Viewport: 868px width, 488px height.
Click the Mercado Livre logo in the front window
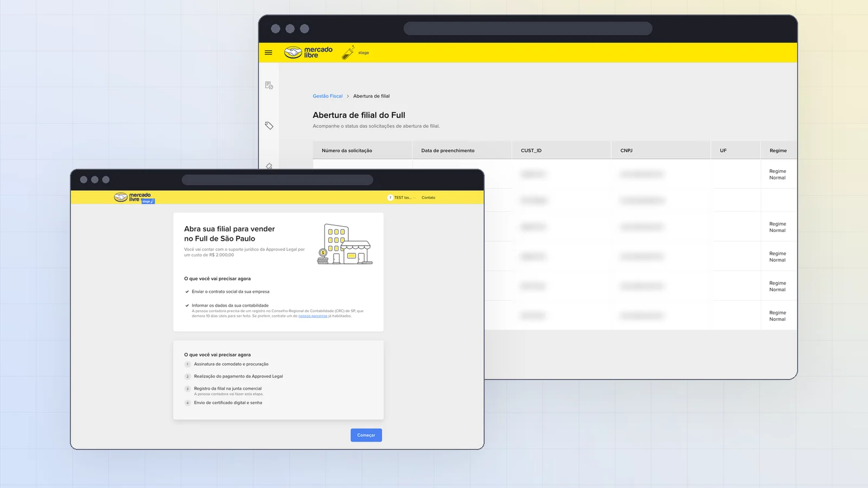point(132,197)
